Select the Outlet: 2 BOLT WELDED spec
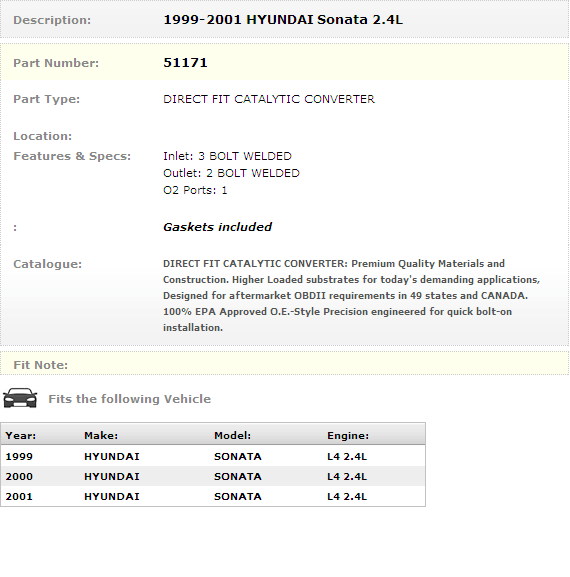 (231, 173)
